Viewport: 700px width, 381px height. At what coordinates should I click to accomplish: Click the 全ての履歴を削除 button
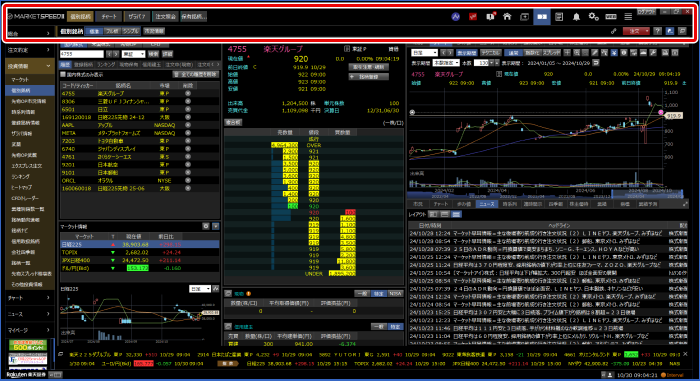click(196, 75)
